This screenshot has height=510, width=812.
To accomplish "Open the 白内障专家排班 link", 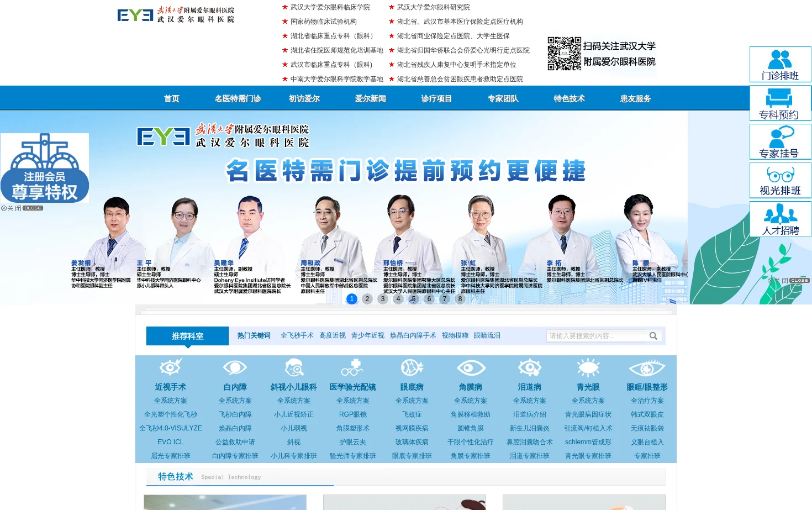I will [235, 456].
